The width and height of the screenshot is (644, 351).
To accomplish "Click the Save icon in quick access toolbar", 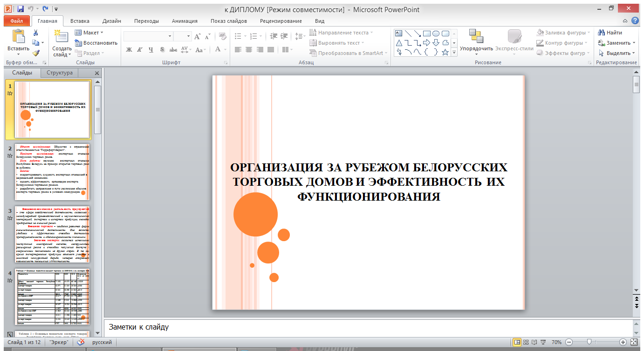I will [20, 9].
